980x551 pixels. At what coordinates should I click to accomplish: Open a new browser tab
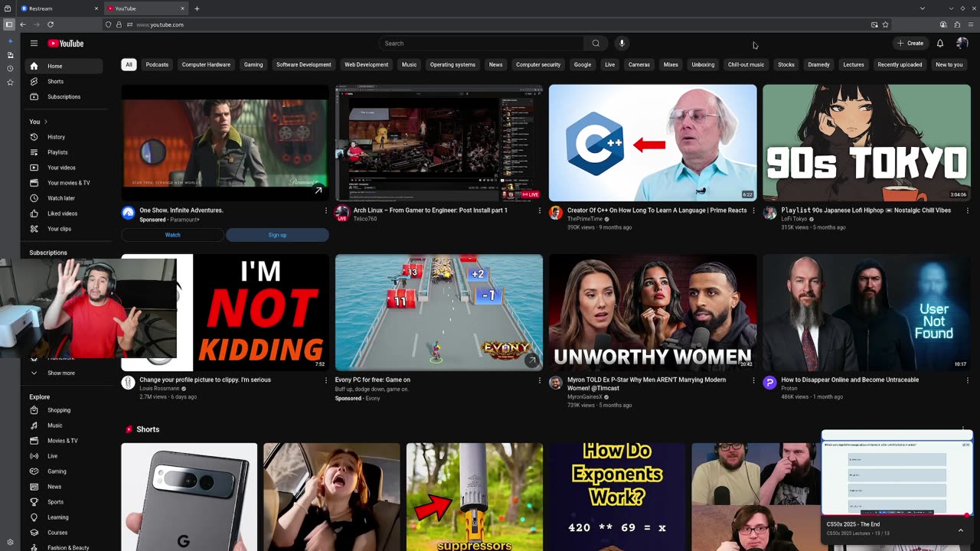(x=197, y=8)
